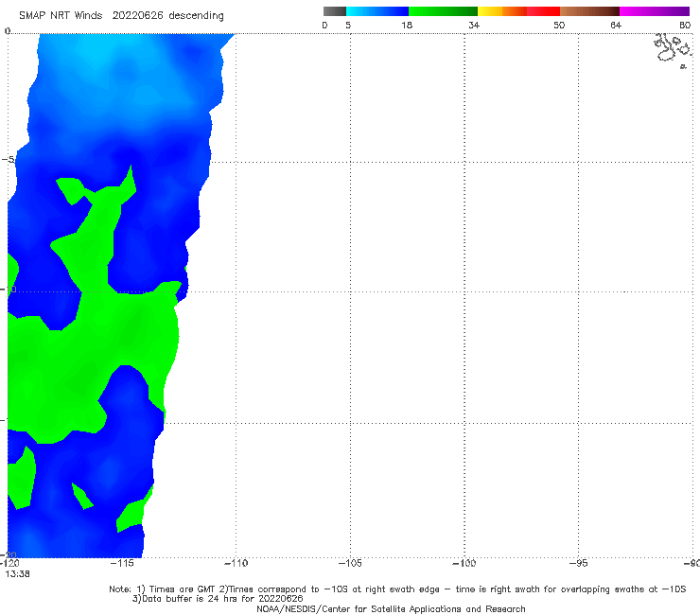
Task: Click the 'SMAP NRT Winds 20220626 descending' title
Action: coord(121,15)
